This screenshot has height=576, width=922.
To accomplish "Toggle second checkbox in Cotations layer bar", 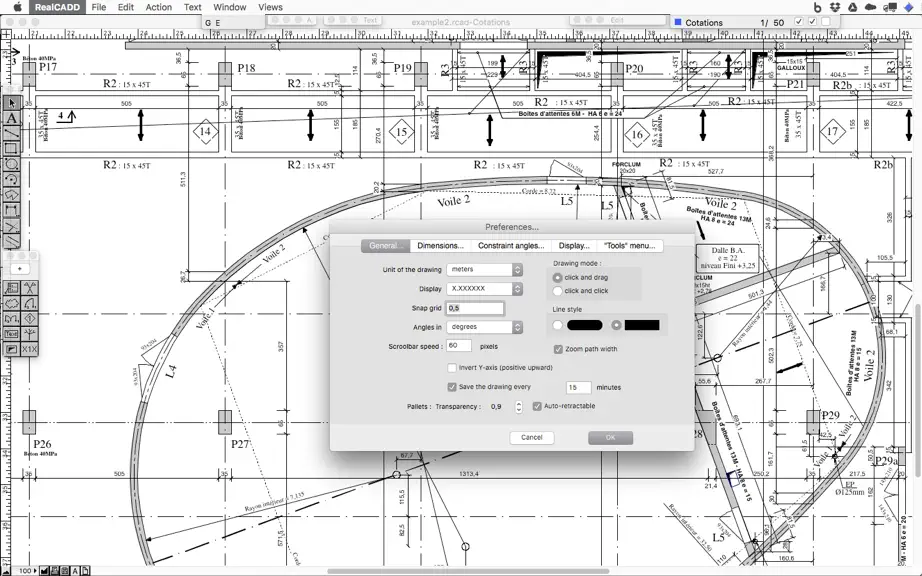I will tap(813, 22).
